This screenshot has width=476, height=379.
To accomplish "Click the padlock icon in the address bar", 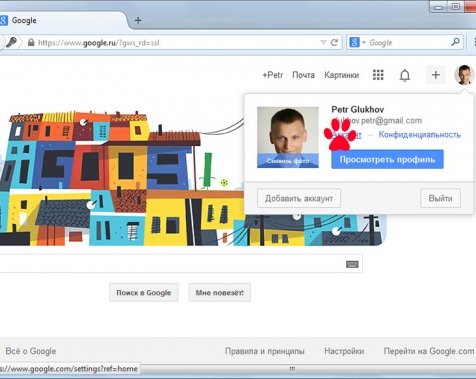I will point(31,42).
